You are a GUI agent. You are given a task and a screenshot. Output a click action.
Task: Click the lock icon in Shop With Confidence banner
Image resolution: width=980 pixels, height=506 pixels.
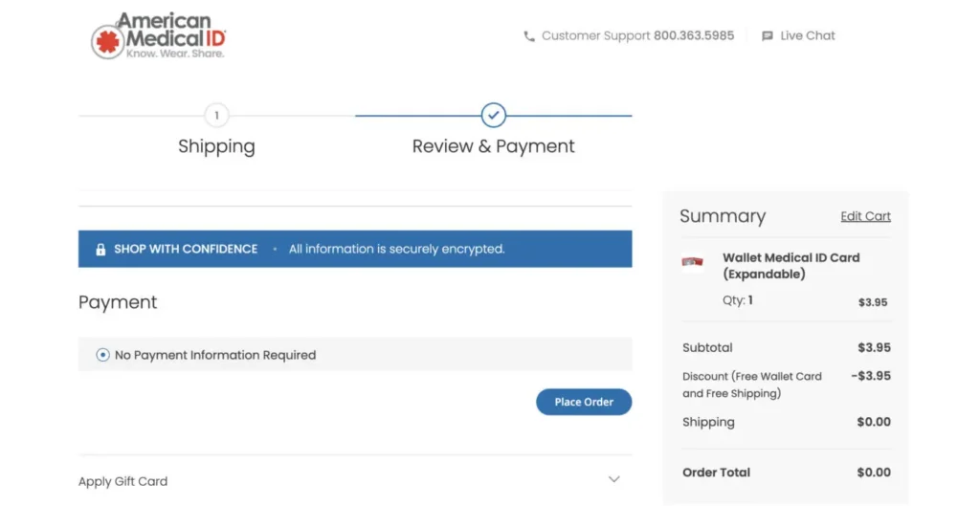point(100,250)
